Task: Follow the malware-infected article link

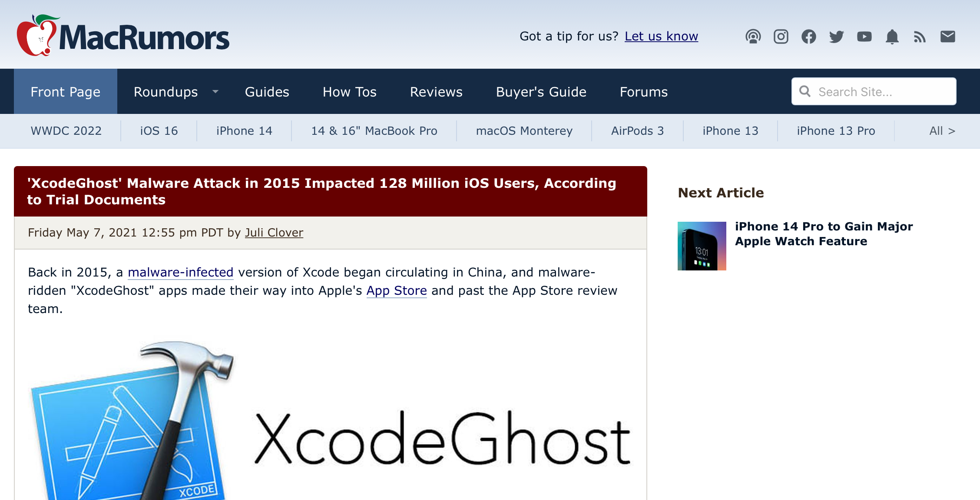Action: point(180,272)
